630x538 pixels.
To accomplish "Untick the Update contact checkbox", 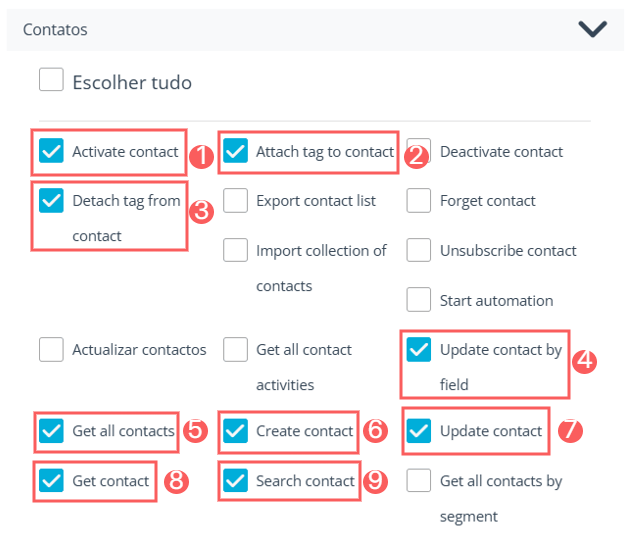I will (420, 431).
